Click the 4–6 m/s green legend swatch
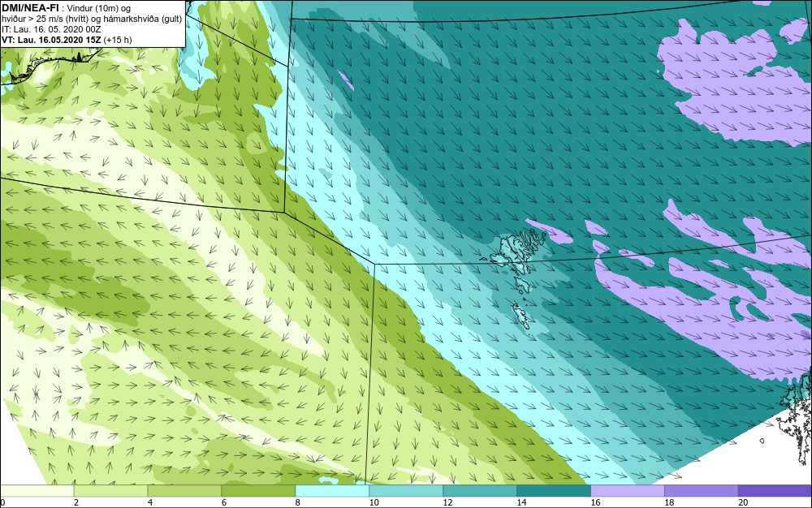 (184, 490)
